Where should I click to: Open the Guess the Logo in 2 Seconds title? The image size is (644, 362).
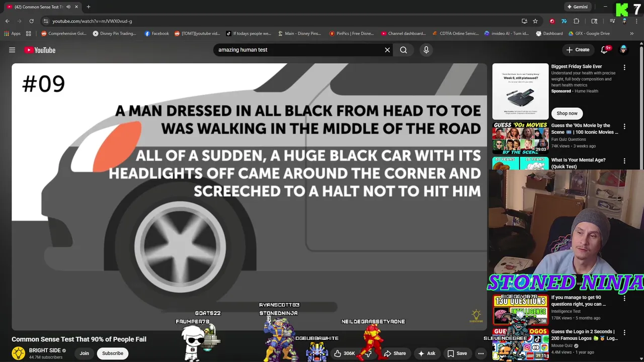point(584,335)
